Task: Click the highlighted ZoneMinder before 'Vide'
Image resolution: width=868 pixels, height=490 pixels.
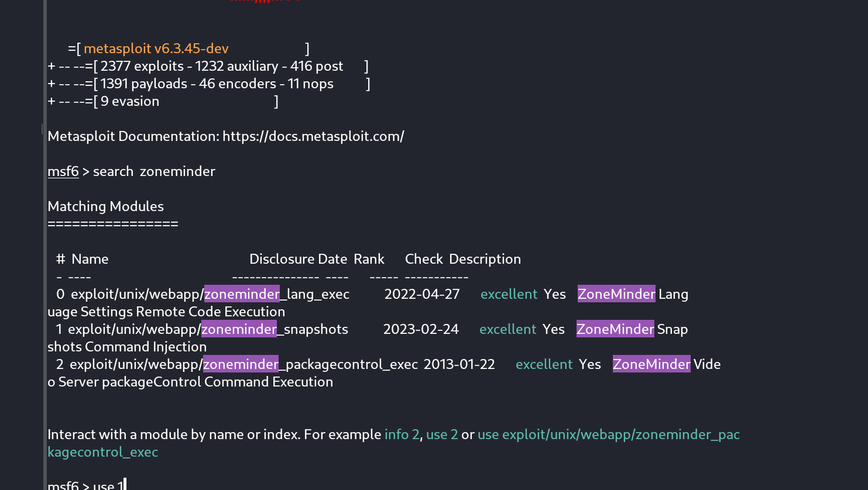Action: click(x=651, y=364)
